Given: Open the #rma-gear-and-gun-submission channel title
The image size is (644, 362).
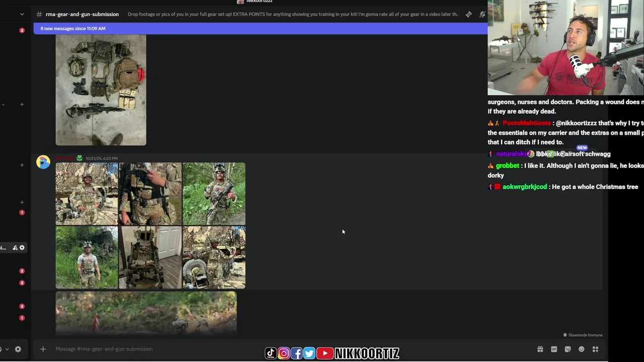Looking at the screenshot, I should (82, 14).
